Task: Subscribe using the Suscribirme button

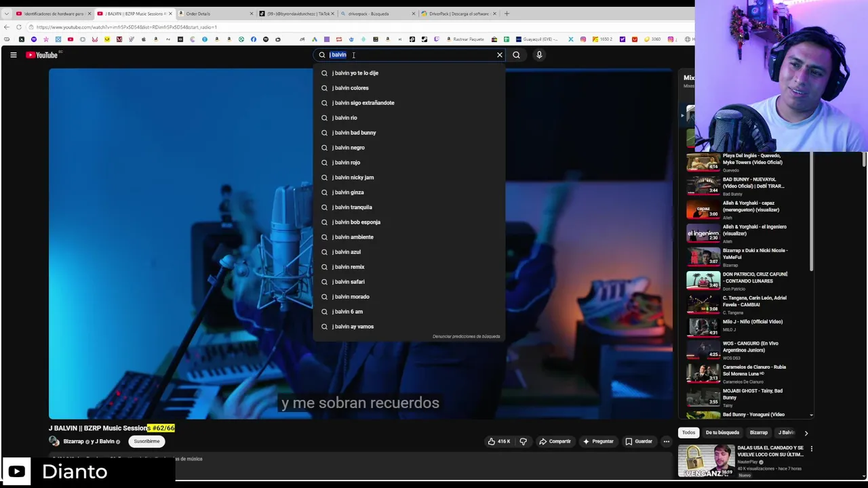Action: pyautogui.click(x=146, y=441)
